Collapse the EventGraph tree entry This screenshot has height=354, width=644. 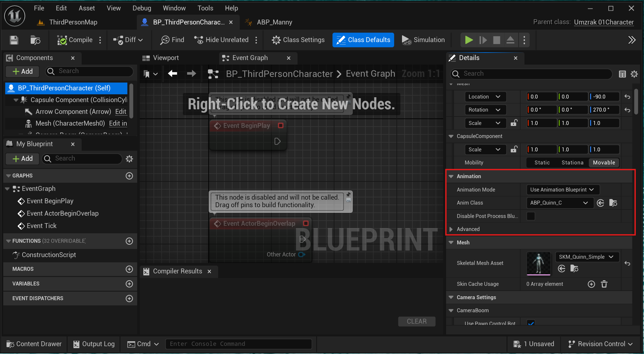click(x=7, y=189)
